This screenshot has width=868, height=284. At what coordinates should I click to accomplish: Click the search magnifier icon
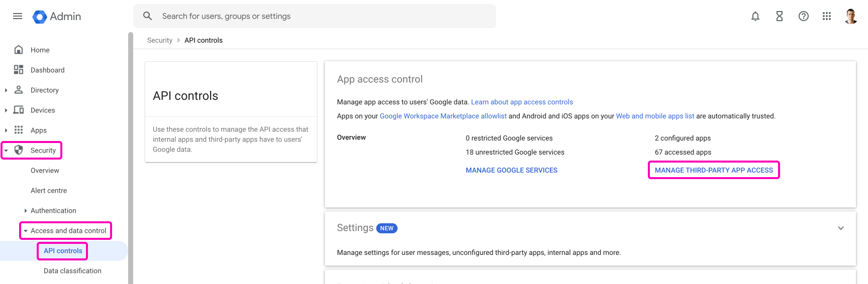147,16
